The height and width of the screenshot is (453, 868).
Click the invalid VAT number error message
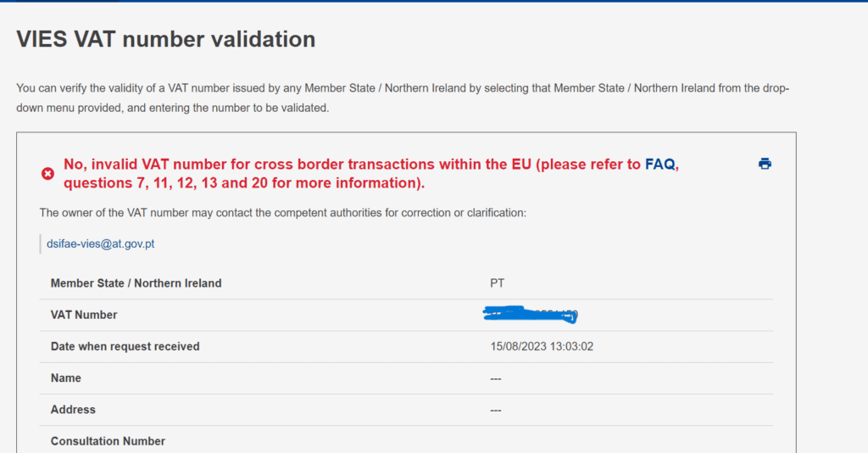[x=352, y=165]
